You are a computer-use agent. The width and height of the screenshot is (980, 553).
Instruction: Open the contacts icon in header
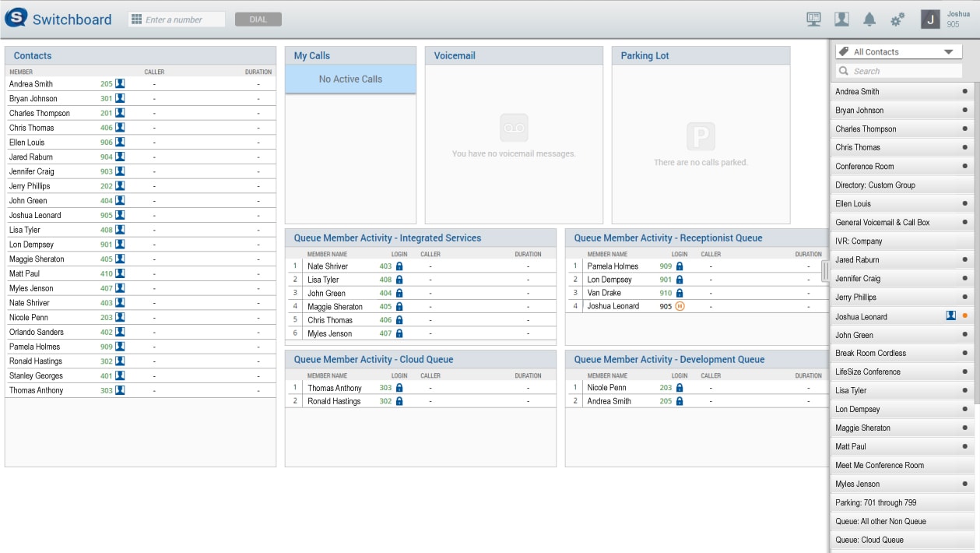point(841,19)
